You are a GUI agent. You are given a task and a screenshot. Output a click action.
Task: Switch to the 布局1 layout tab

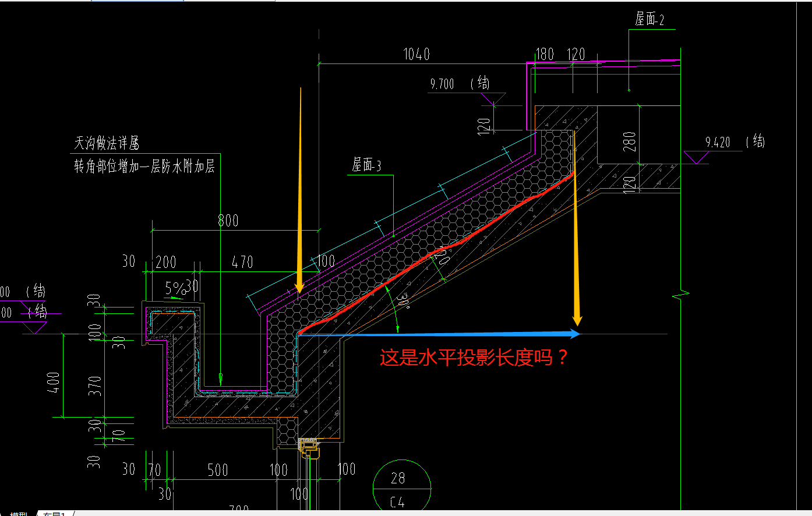coord(55,514)
